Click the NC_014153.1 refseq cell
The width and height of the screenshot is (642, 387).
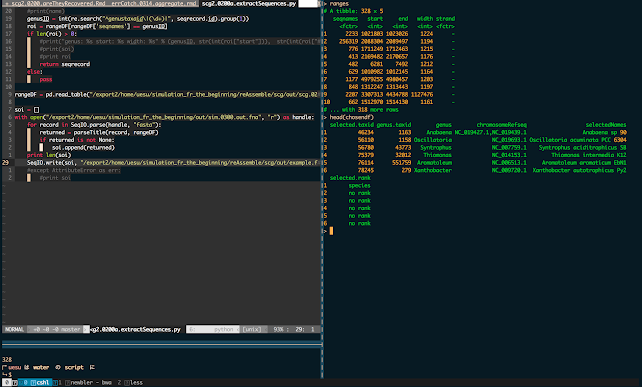coord(509,155)
